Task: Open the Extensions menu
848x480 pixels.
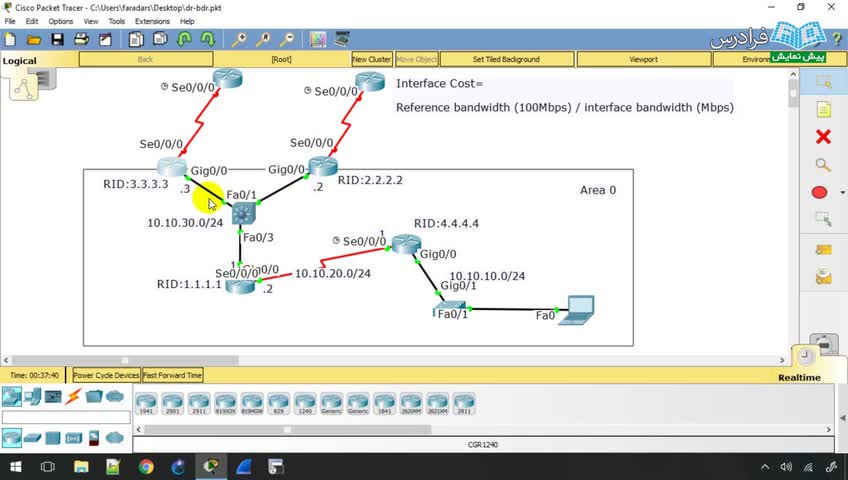Action: click(152, 21)
